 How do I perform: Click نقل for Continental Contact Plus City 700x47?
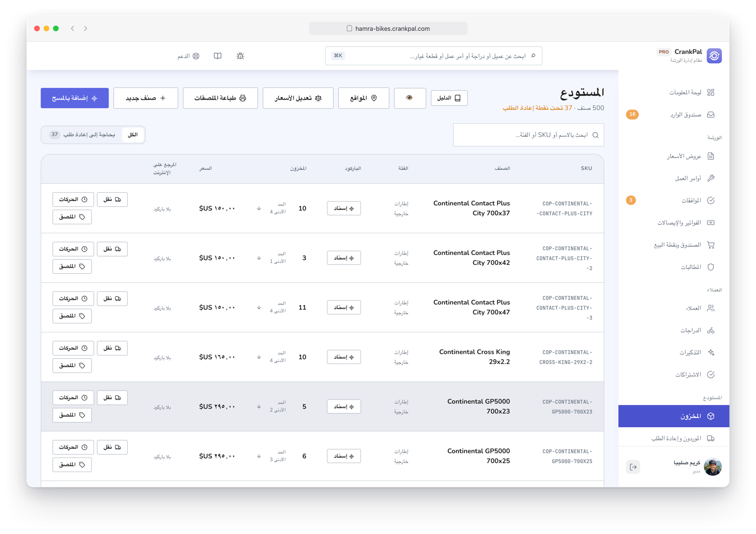[112, 298]
